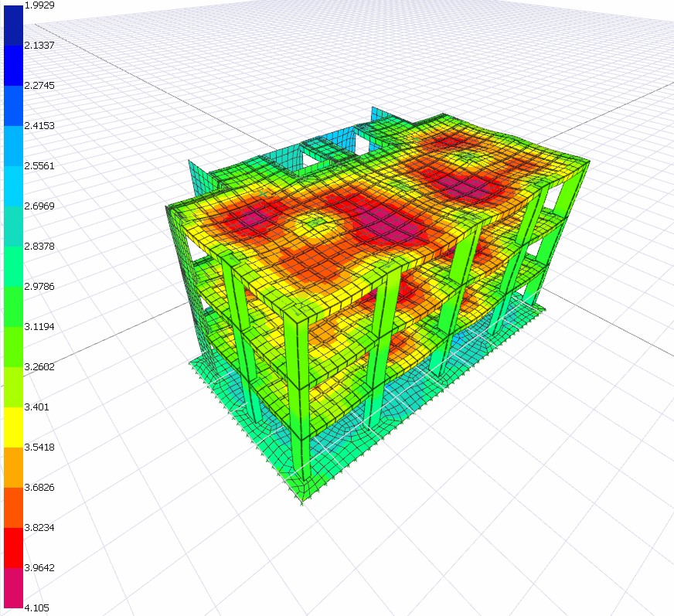Click the legend value 2.1337
This screenshot has width=674, height=616.
point(39,45)
